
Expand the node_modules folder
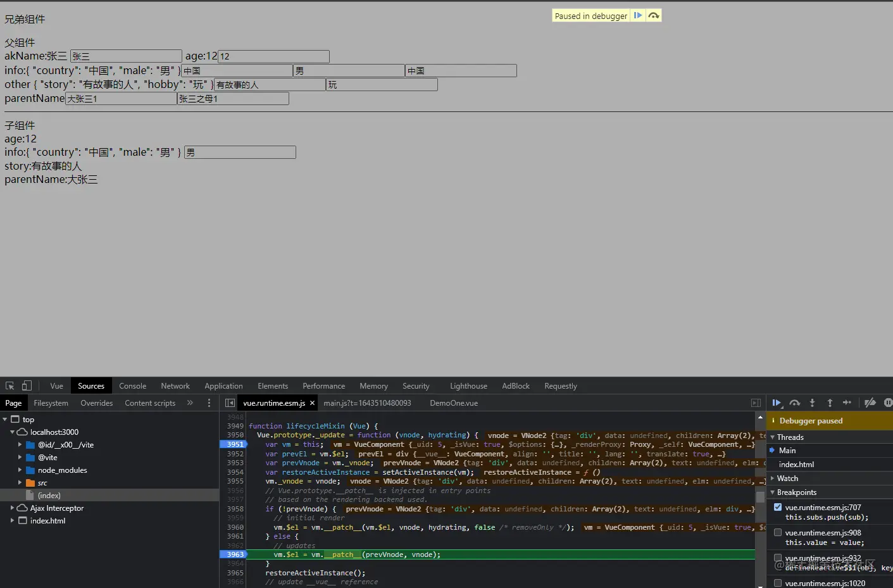20,470
